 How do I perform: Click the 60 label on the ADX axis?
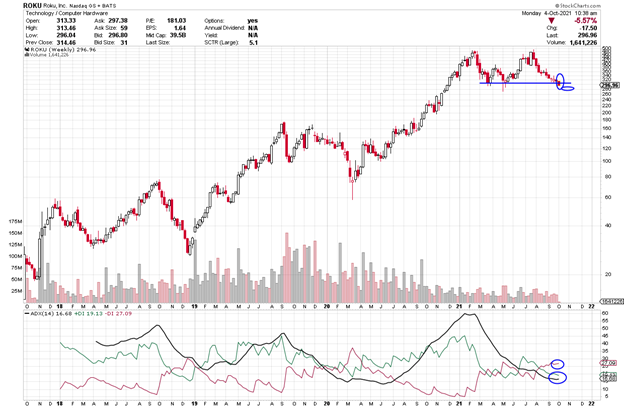click(605, 314)
